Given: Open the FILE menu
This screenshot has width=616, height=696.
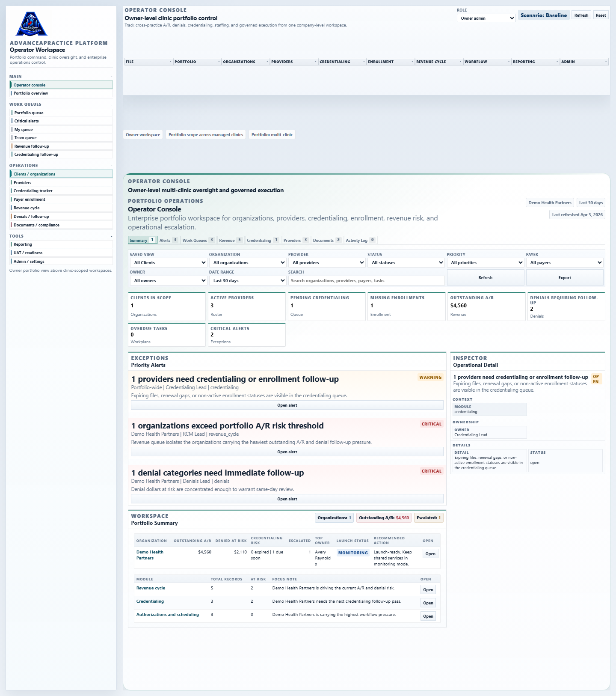Looking at the screenshot, I should tap(148, 62).
